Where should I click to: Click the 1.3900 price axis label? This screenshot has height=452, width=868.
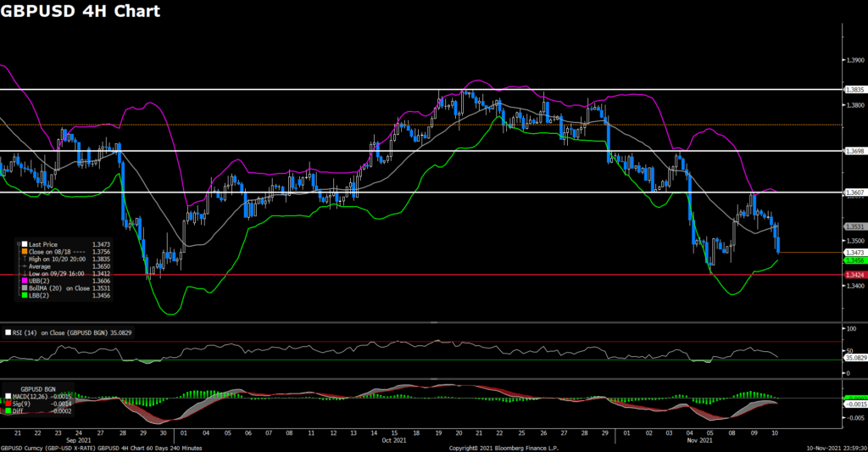[x=856, y=60]
